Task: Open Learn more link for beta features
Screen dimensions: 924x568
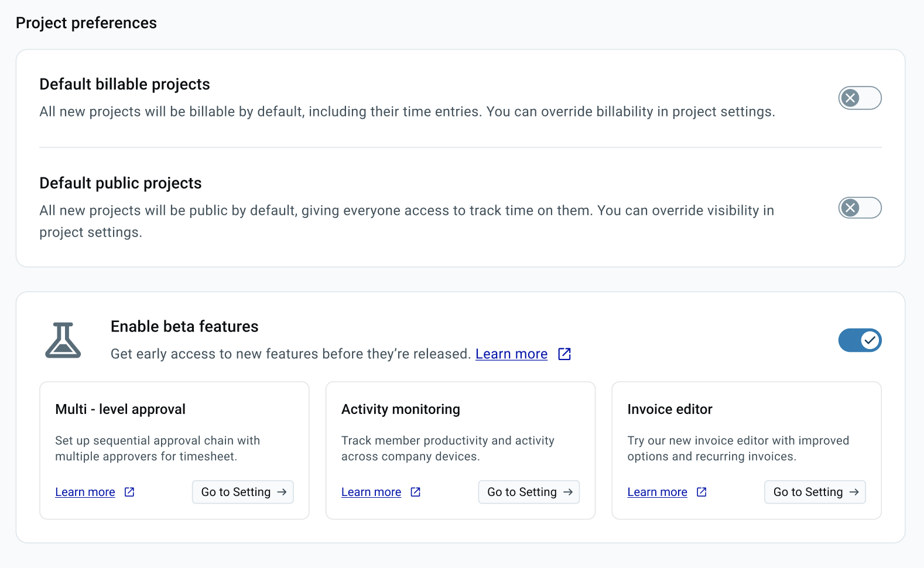Action: point(511,354)
